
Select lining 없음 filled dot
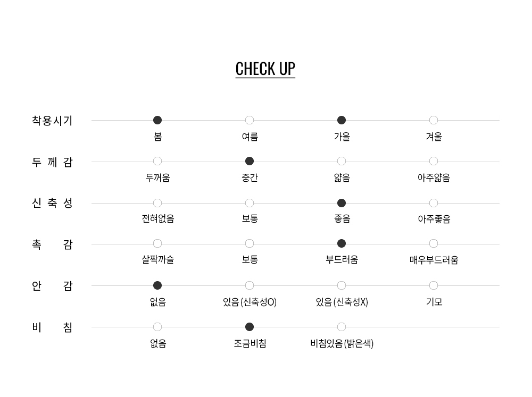[x=157, y=285]
